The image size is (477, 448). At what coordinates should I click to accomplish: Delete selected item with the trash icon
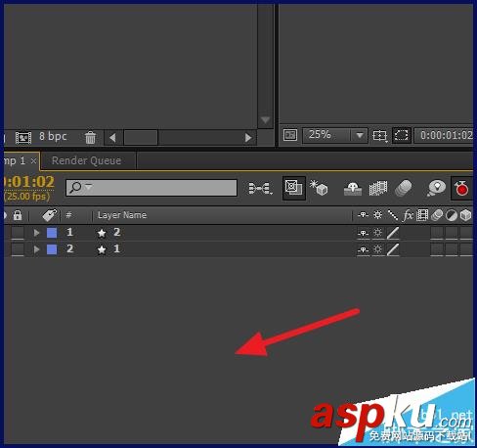[90, 138]
